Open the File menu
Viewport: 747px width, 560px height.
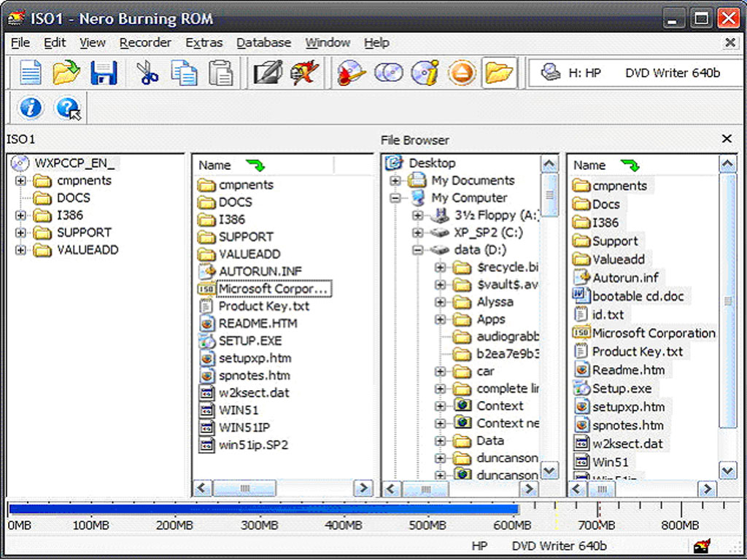20,43
